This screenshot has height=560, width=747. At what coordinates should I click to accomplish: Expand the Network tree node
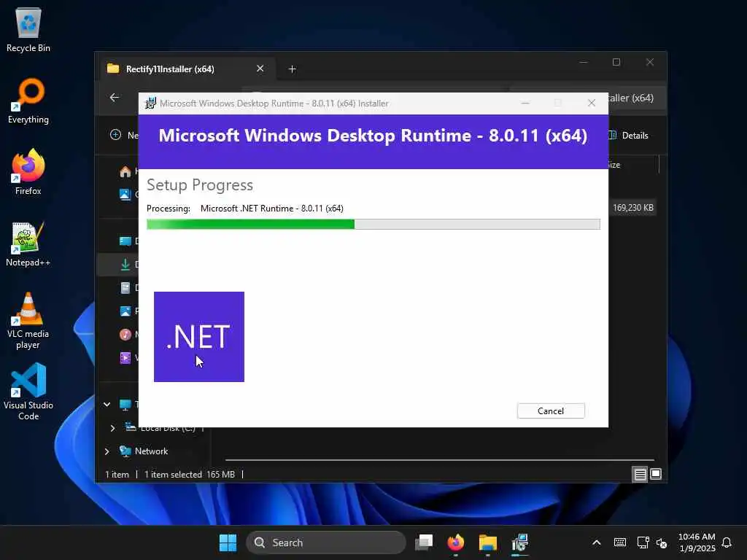[107, 451]
